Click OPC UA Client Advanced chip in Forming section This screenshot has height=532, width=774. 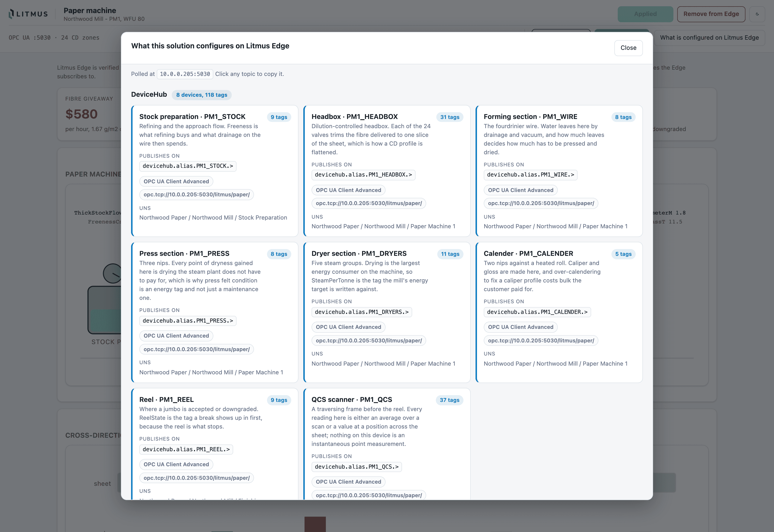(x=521, y=190)
